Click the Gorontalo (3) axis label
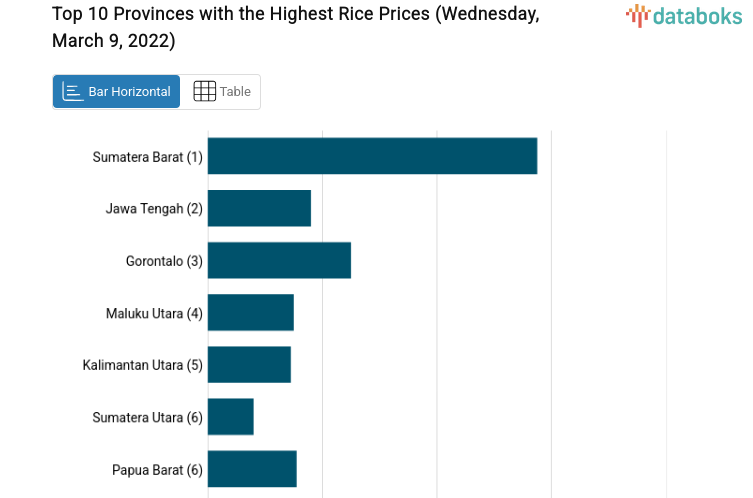 coord(164,261)
